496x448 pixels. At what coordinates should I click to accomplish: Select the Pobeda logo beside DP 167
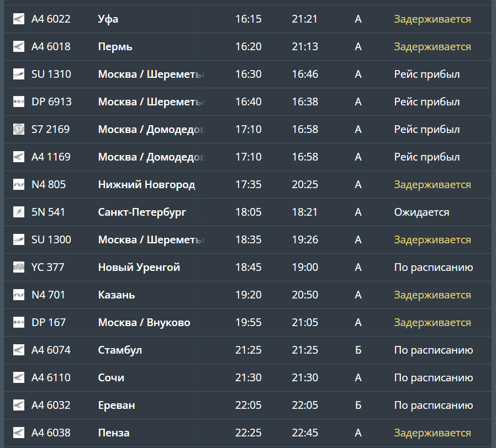[x=19, y=323]
